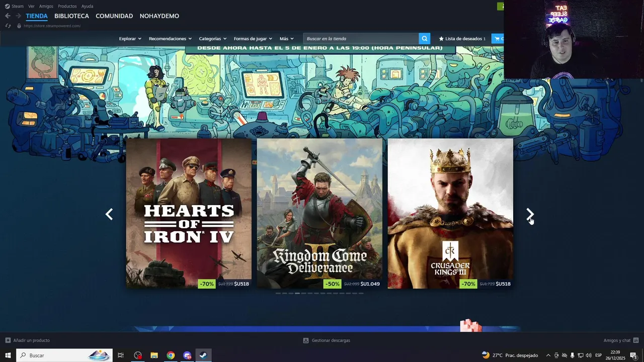
Task: Advance carousel with right arrow
Action: point(530,214)
